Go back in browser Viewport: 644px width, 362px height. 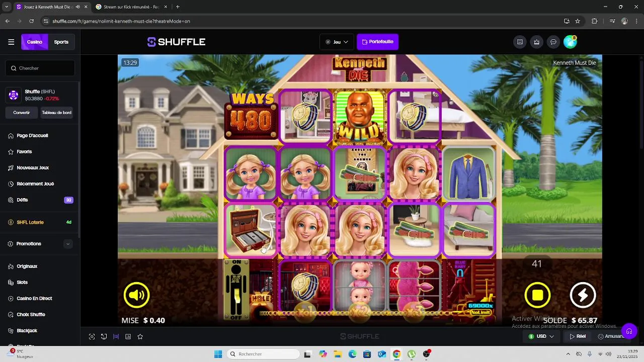(7, 21)
